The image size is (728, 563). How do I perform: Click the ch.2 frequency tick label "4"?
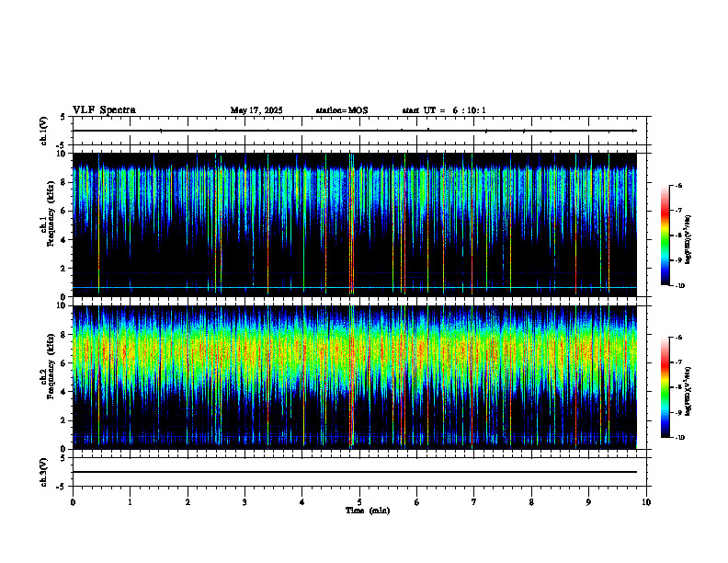tap(64, 392)
